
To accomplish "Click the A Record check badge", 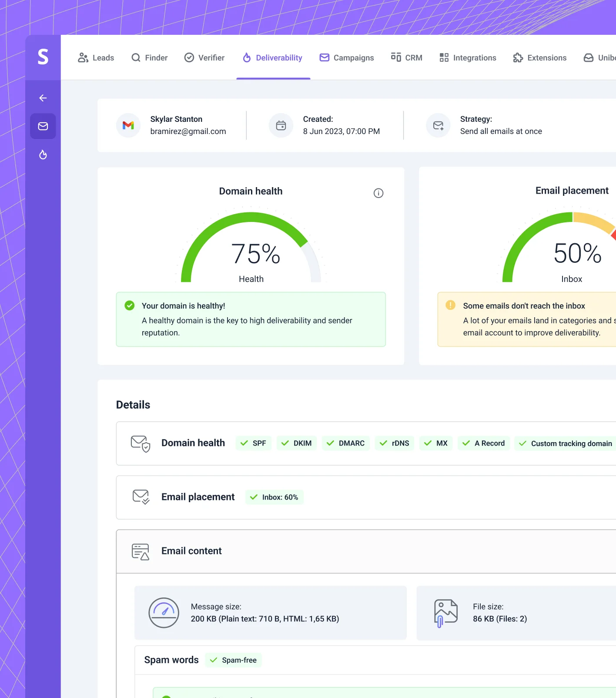I will tap(484, 443).
